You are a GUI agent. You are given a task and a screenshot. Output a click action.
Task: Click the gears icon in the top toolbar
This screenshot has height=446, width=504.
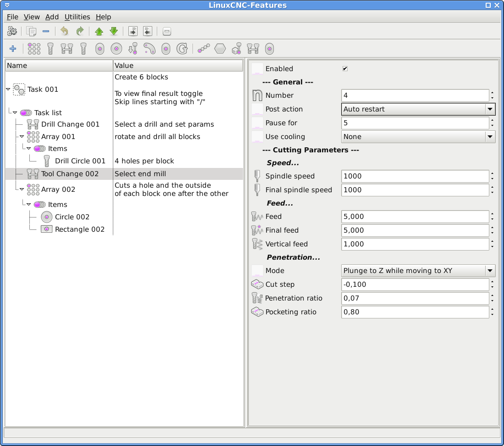tap(12, 31)
